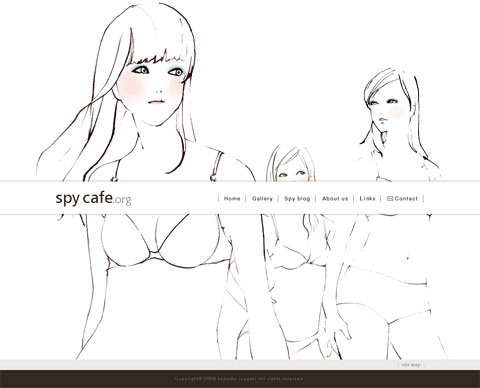Open the Links page
480x388 pixels.
pyautogui.click(x=367, y=199)
